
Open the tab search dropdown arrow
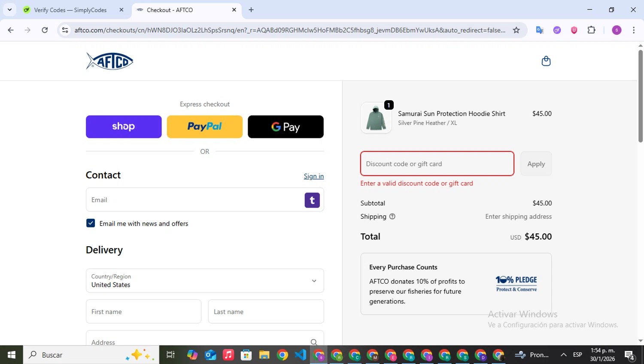[x=9, y=9]
